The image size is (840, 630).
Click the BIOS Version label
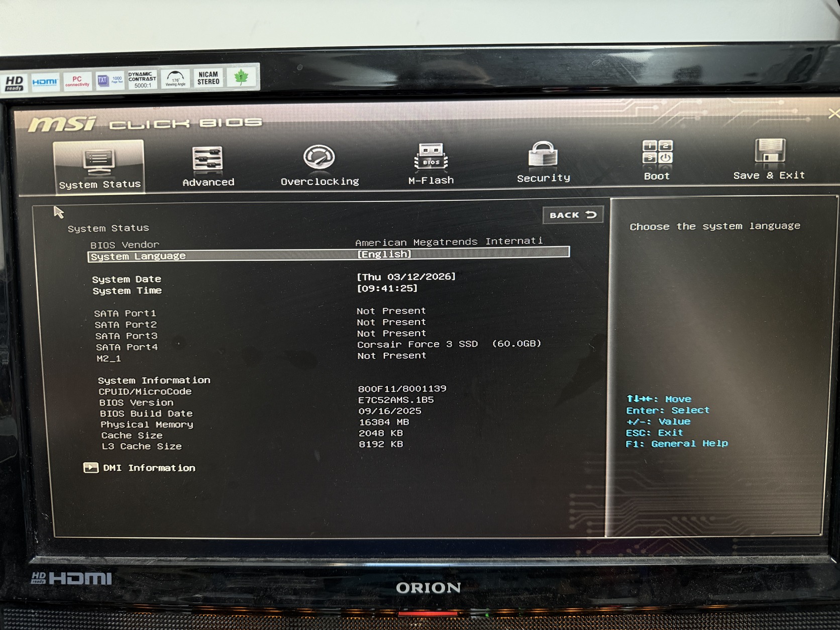tap(136, 402)
